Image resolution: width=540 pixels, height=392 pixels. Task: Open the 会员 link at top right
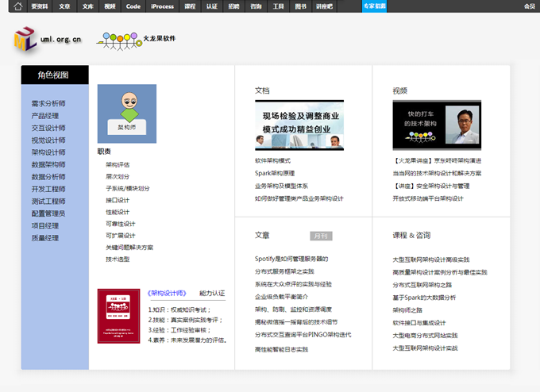click(530, 6)
